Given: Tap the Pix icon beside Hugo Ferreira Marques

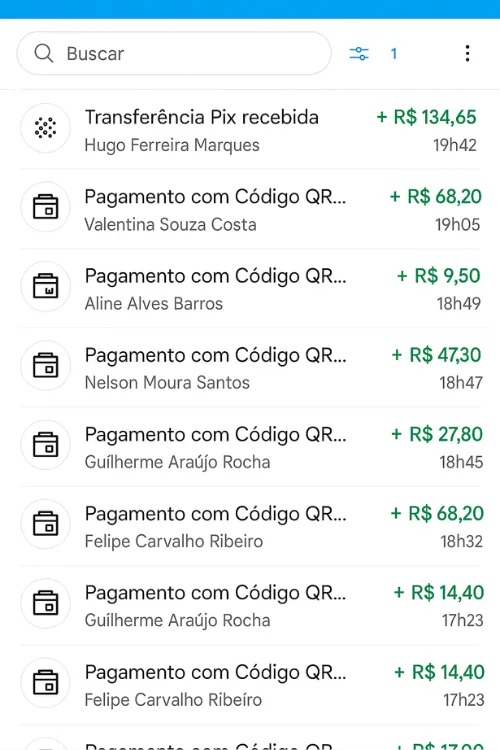Looking at the screenshot, I should point(45,128).
